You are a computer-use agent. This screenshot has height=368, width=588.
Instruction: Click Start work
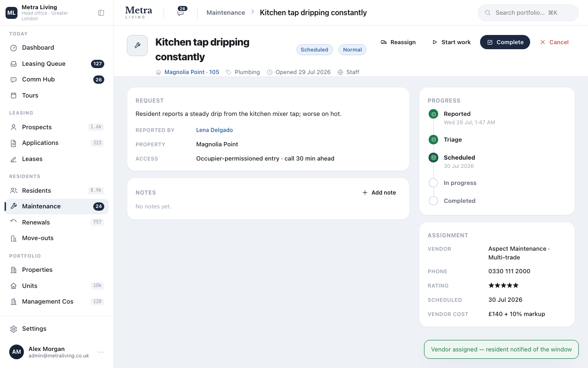[451, 42]
